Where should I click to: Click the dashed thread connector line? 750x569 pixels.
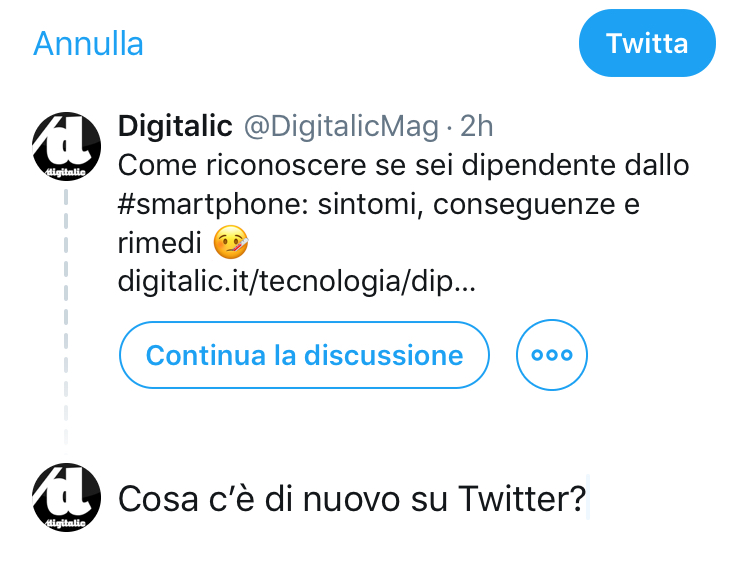(x=66, y=319)
